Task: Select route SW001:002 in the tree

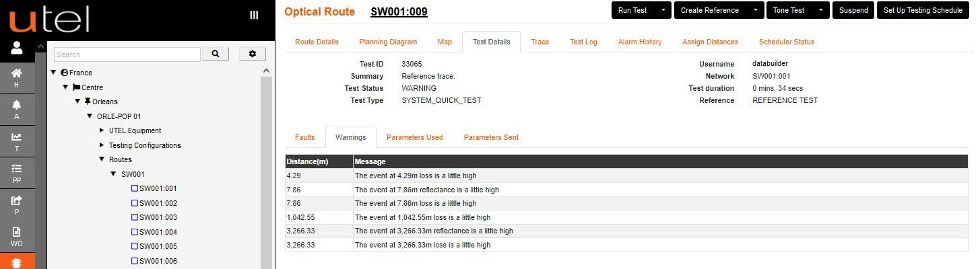Action: [158, 203]
